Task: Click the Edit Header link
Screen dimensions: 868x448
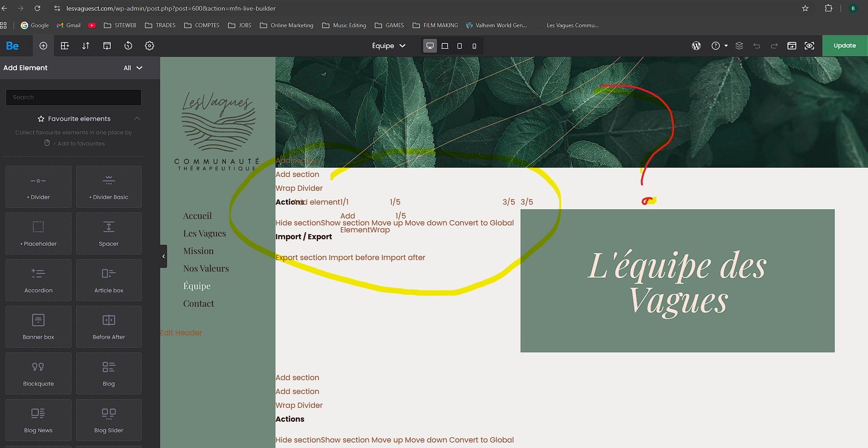Action: click(x=181, y=333)
